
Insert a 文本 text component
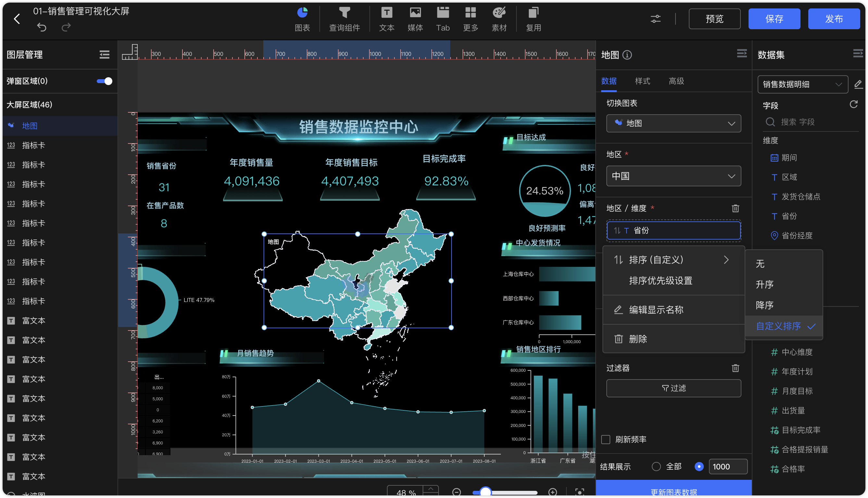387,19
